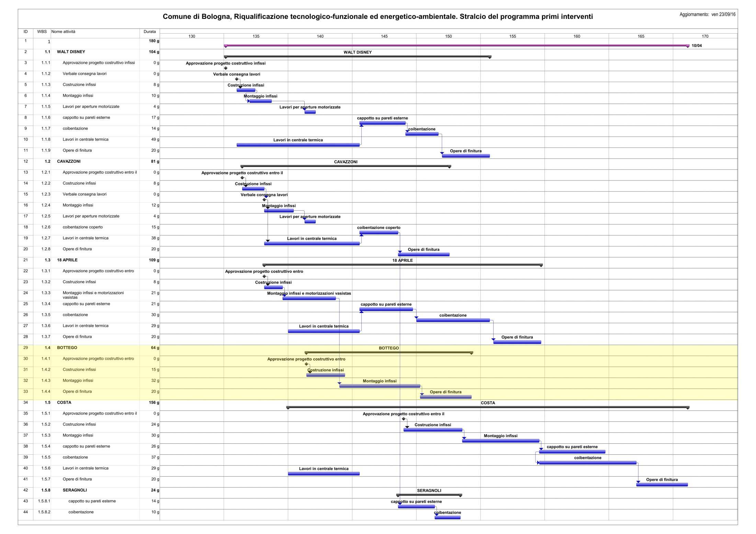Click the row 5 Costruzione infissi bar
The height and width of the screenshot is (534, 756).
(246, 90)
